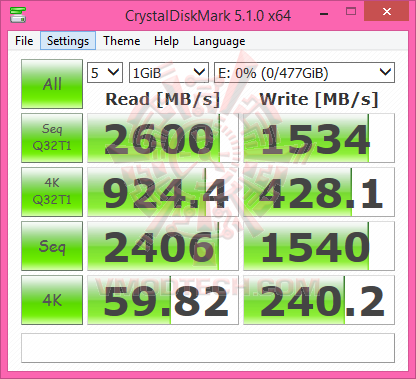The width and height of the screenshot is (416, 379).
Task: Start the Seq Q32T1 benchmark
Action: (x=52, y=138)
